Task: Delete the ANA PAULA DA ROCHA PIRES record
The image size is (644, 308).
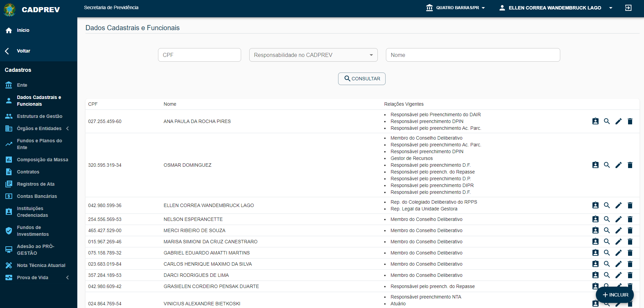Action: [x=630, y=121]
